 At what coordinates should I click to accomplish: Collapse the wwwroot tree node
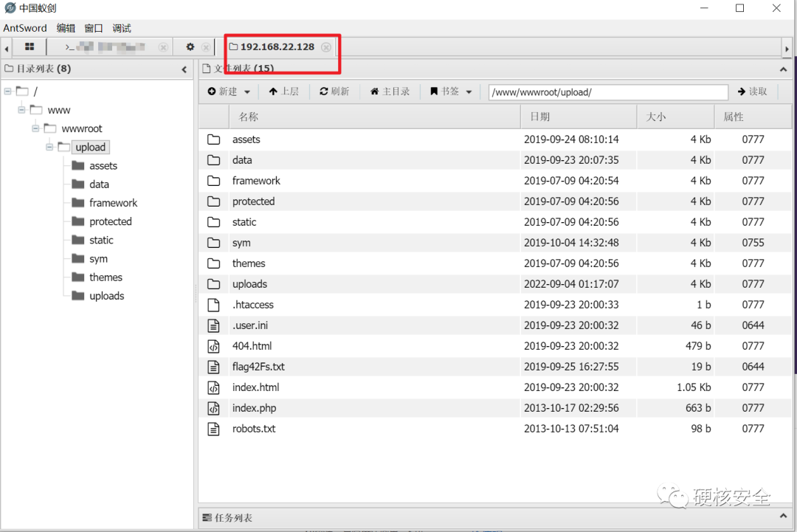click(35, 128)
